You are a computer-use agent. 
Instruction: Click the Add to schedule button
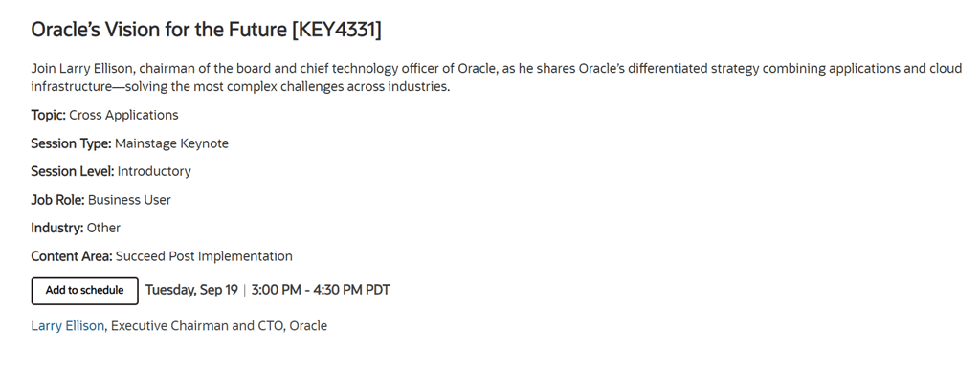click(x=84, y=291)
